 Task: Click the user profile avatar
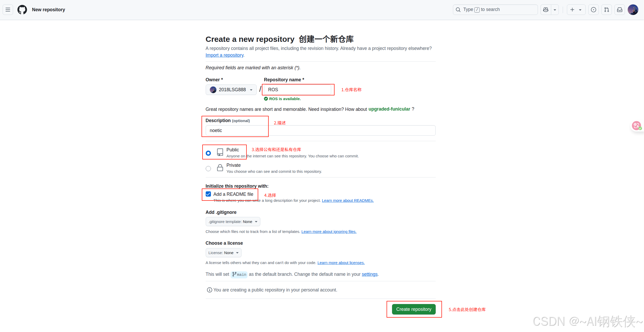point(633,10)
